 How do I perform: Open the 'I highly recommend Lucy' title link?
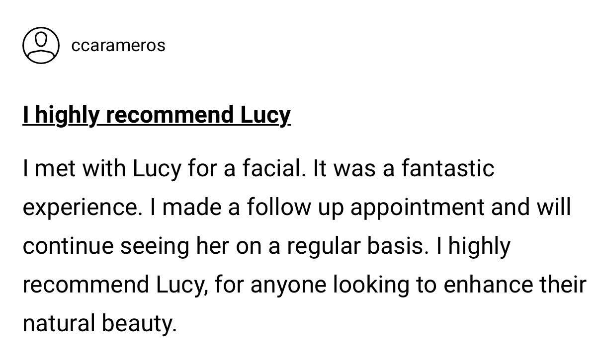point(157,115)
